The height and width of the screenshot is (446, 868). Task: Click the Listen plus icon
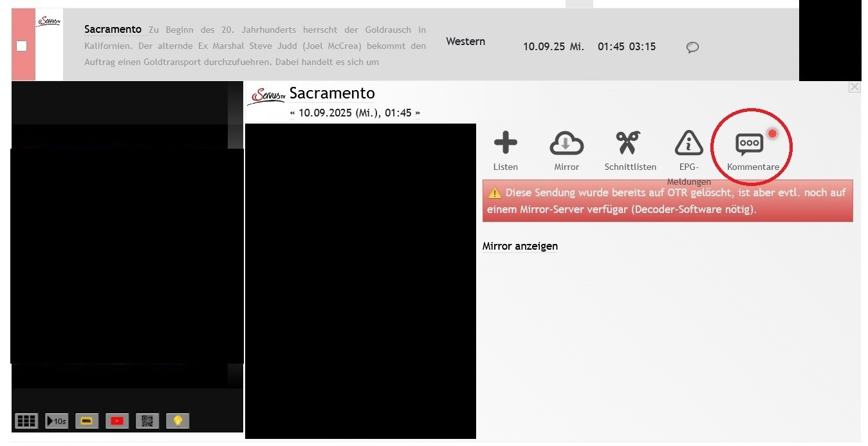(x=505, y=143)
